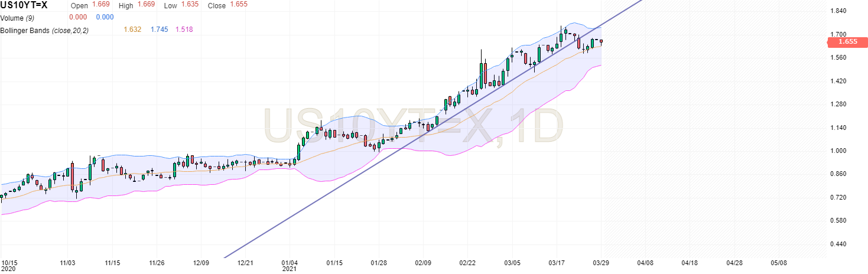Click the orange Bollinger middle value 1.632

[x=132, y=30]
